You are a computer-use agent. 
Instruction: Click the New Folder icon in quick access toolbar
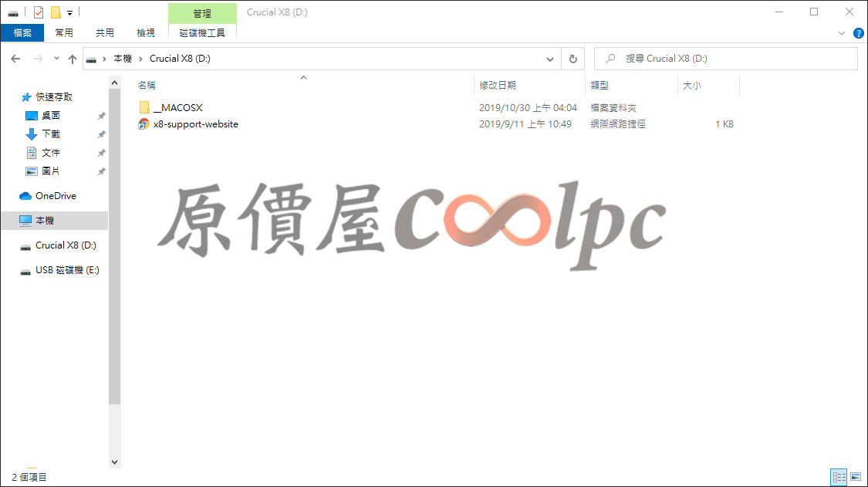(x=56, y=12)
